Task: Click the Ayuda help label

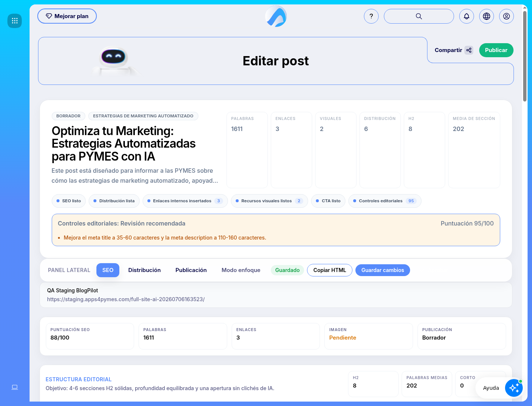Action: pos(491,388)
